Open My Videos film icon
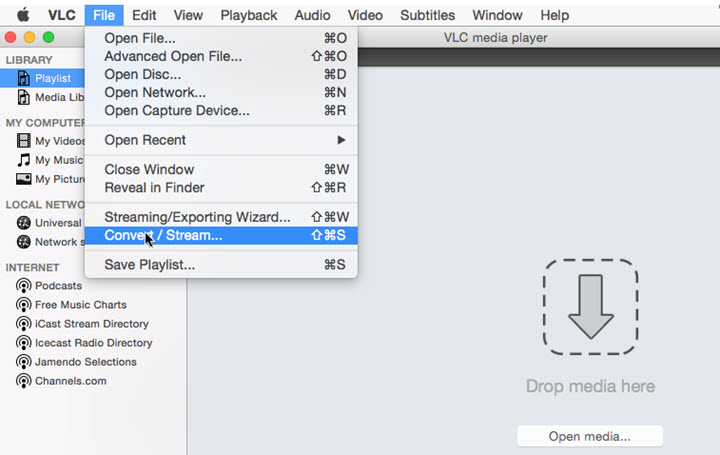The image size is (720, 455). (24, 141)
